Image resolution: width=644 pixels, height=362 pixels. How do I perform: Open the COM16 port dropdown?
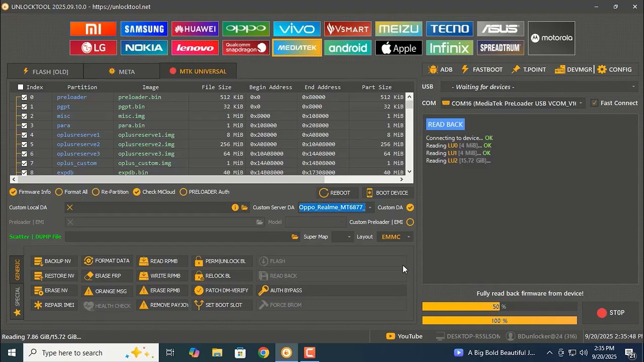click(513, 103)
